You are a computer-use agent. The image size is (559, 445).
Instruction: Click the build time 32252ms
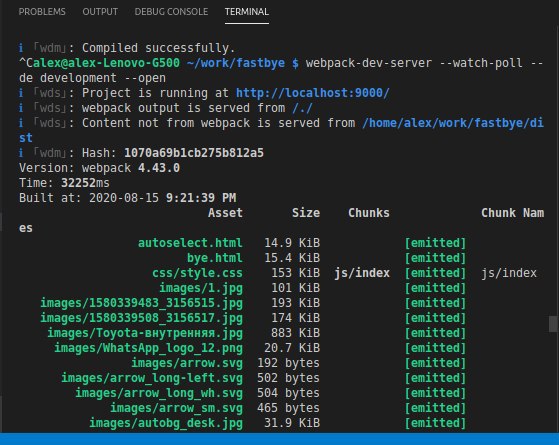[85, 183]
